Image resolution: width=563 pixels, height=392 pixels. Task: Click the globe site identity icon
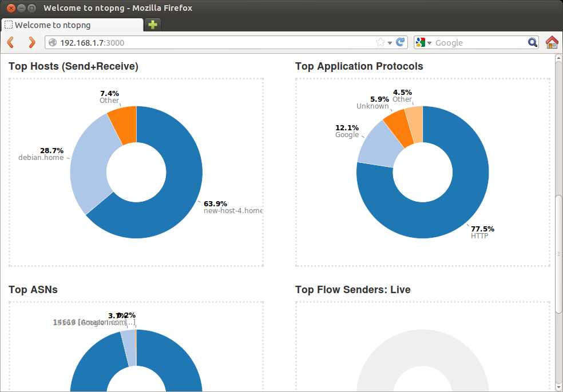click(x=53, y=42)
